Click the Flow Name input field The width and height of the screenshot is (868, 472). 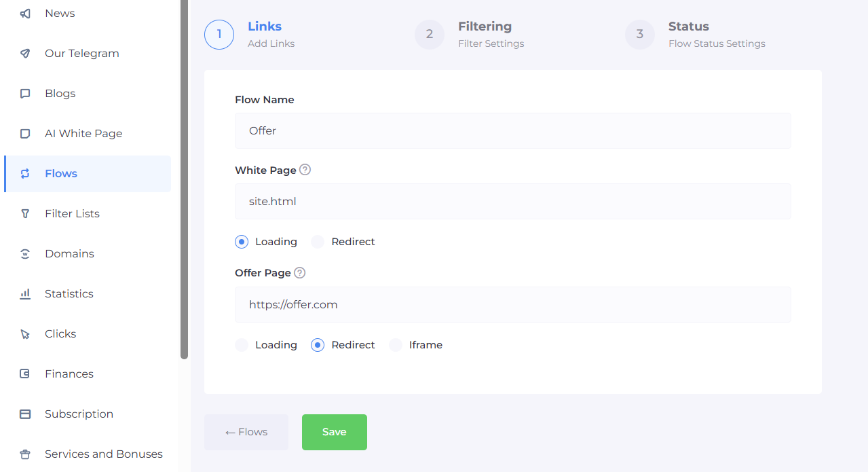[512, 131]
